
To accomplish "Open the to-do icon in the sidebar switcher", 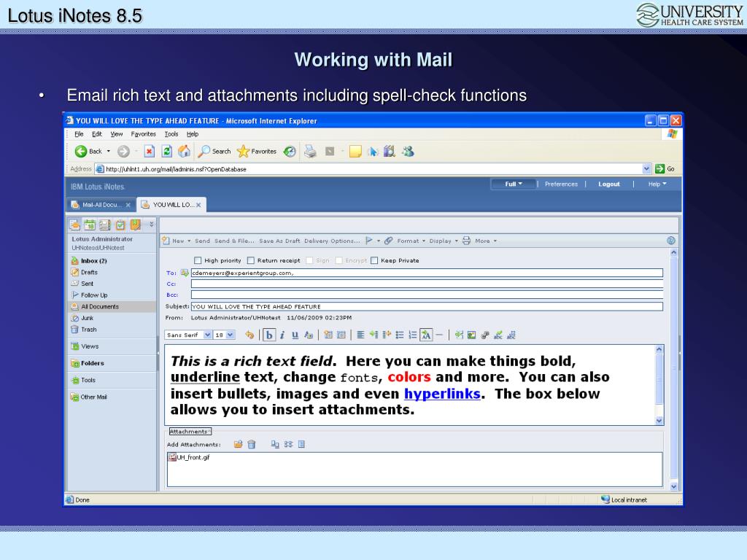I will coord(120,225).
